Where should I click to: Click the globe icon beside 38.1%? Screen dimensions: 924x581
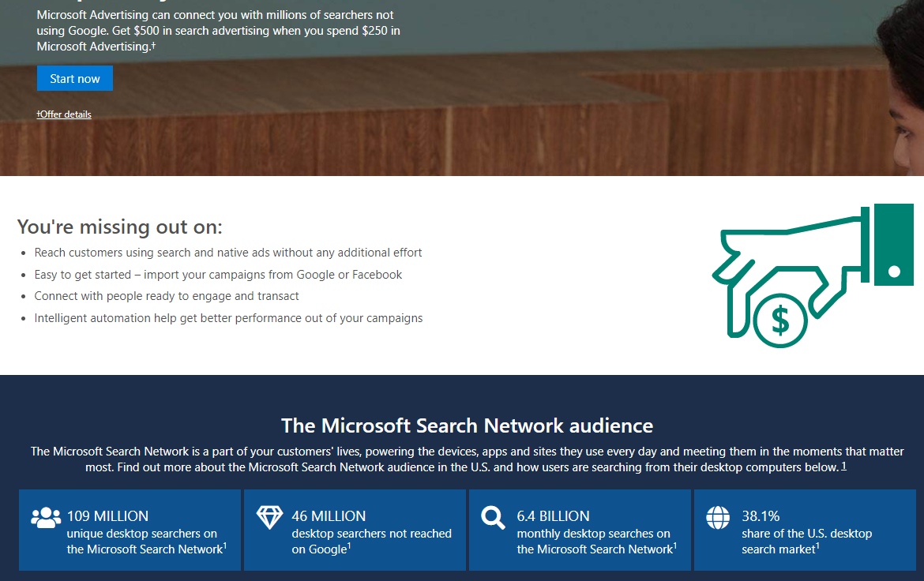pyautogui.click(x=718, y=518)
